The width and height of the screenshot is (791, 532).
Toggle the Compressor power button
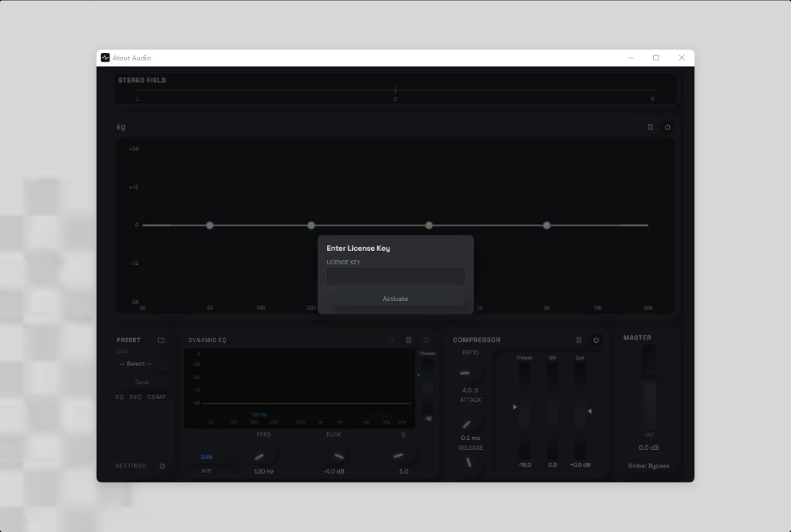tap(596, 340)
